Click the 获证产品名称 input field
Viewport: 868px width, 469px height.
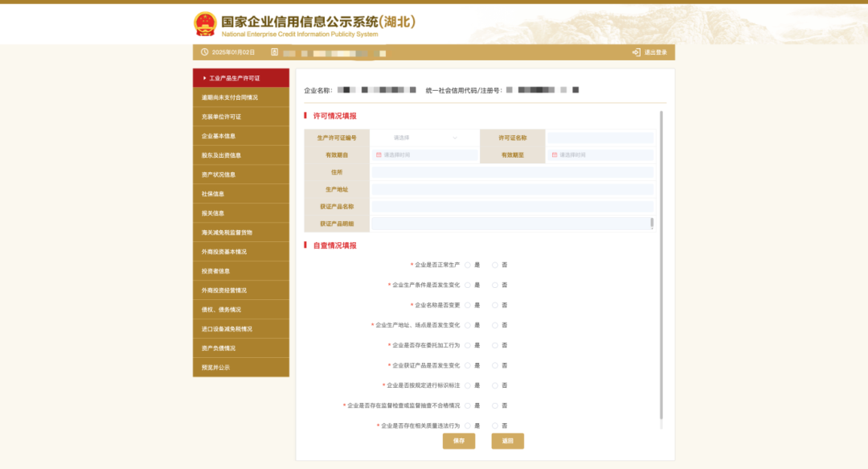[x=513, y=207]
